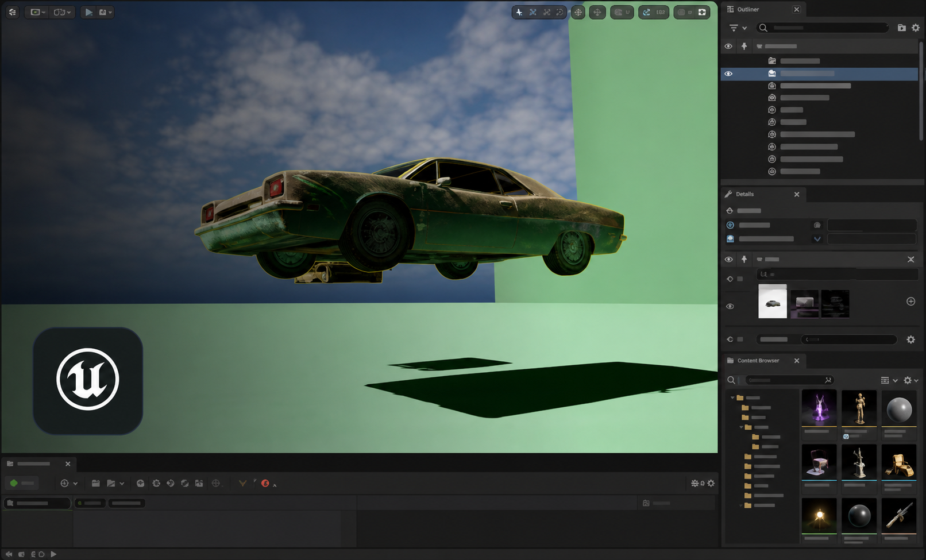This screenshot has width=926, height=560.
Task: Open the Content Browser settings gear dropdown
Action: 911,380
